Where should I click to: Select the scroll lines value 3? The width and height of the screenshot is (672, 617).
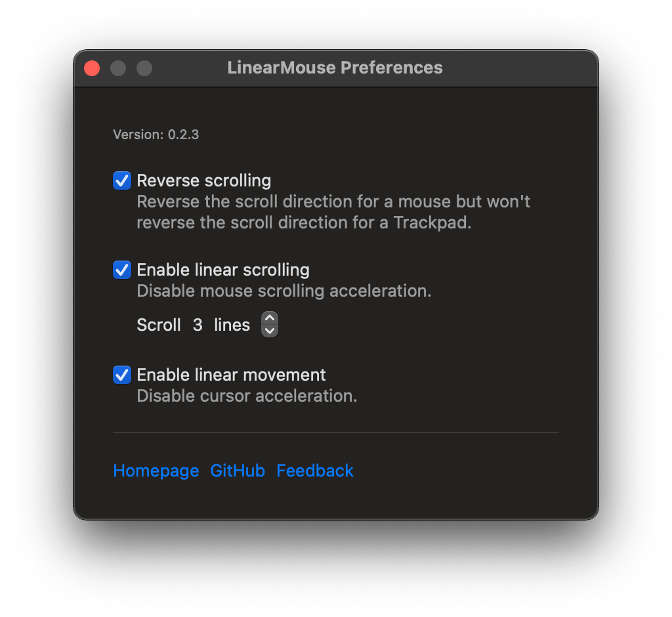coord(198,324)
